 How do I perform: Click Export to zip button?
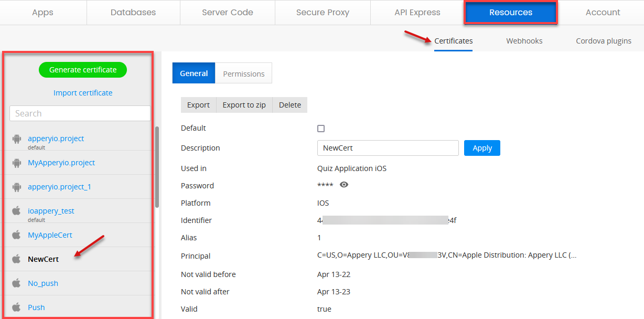[x=244, y=105]
